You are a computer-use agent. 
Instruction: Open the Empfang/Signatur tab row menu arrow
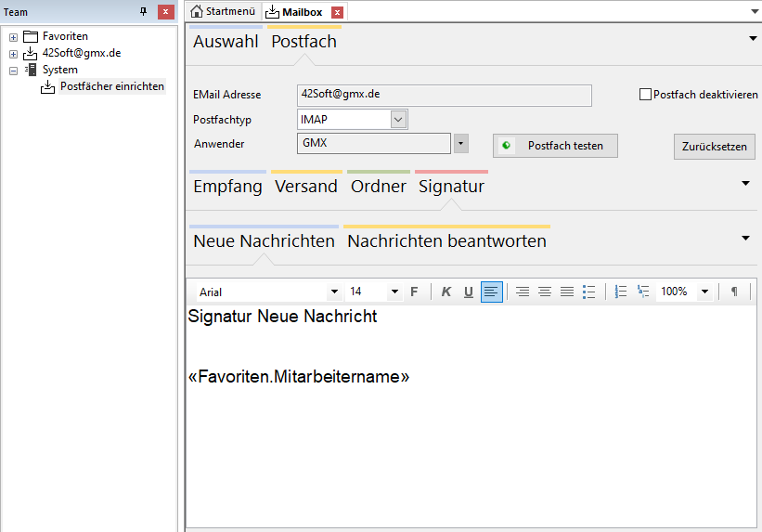(x=745, y=183)
